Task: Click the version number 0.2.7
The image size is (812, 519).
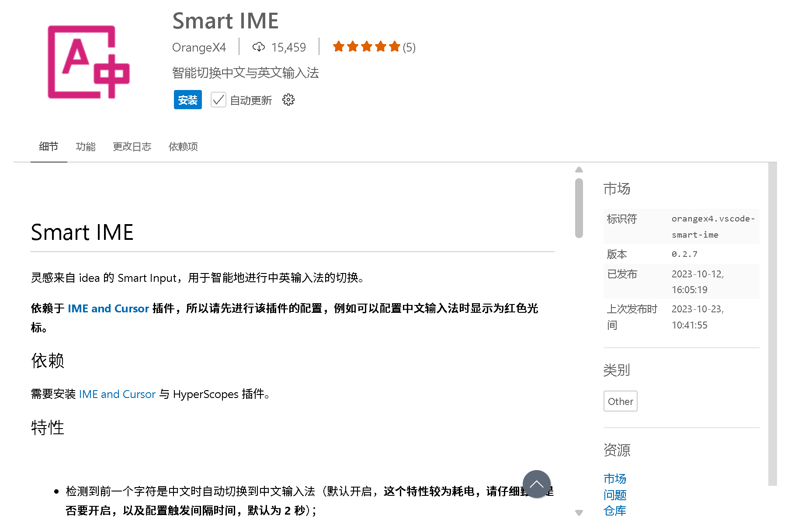Action: click(x=684, y=254)
